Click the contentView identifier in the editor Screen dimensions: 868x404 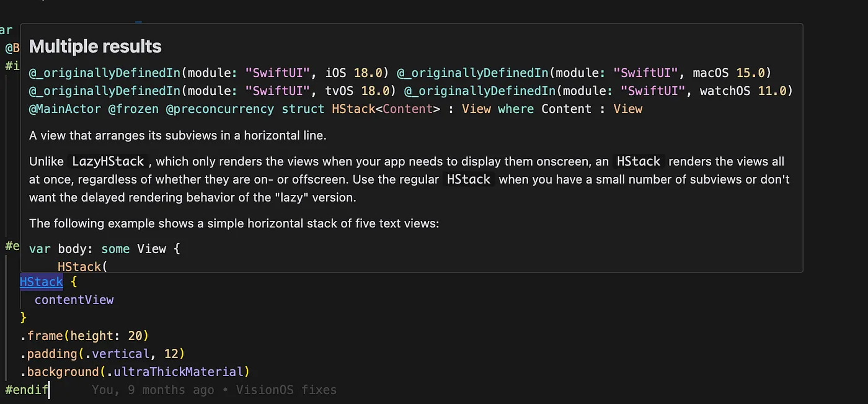[74, 300]
